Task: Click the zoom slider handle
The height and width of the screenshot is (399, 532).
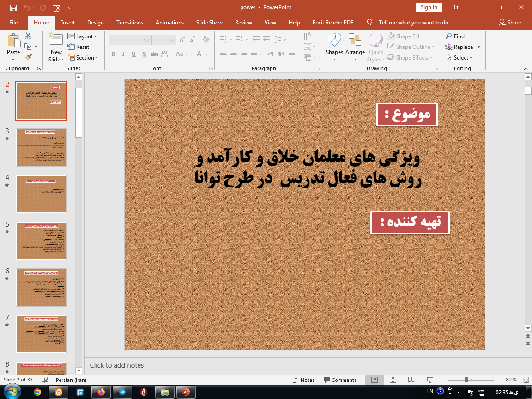Action: (x=466, y=380)
